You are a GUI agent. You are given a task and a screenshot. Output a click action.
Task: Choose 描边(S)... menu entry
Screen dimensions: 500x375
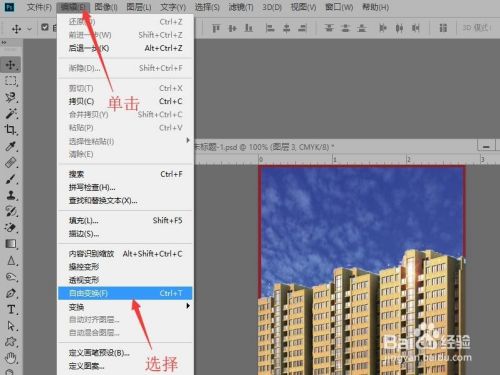[x=125, y=234]
